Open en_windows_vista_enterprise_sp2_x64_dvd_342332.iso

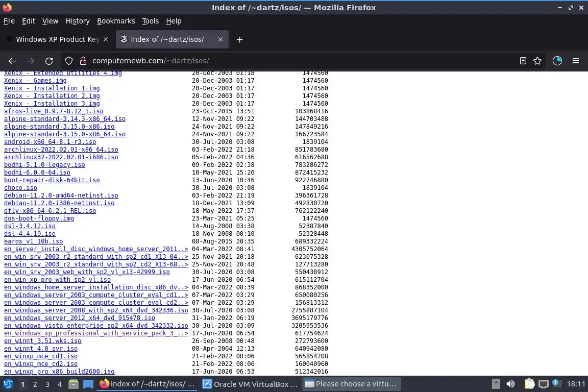coord(96,326)
